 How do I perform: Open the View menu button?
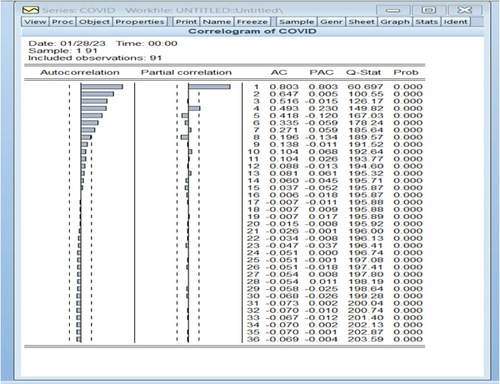point(35,22)
